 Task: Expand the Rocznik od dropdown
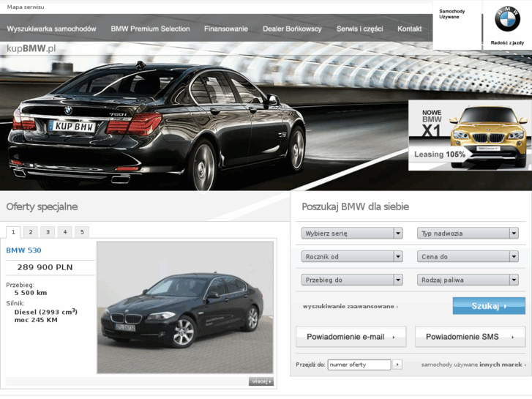click(352, 257)
